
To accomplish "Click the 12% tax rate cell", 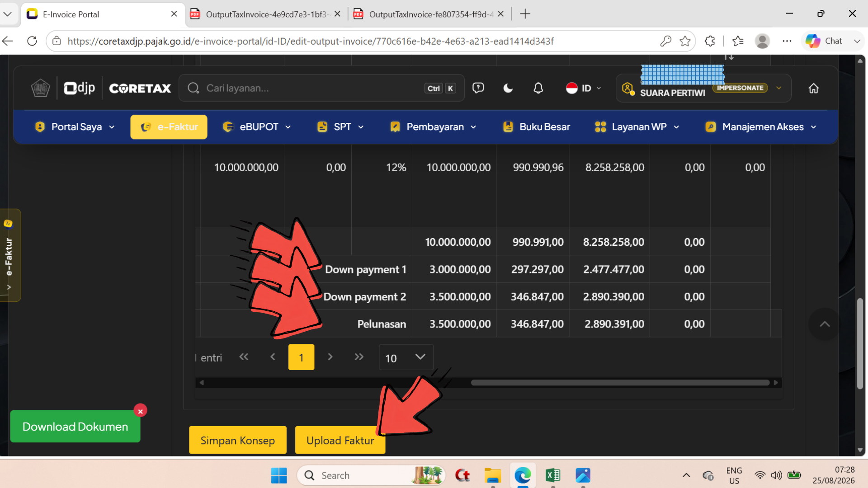I will coord(396,168).
